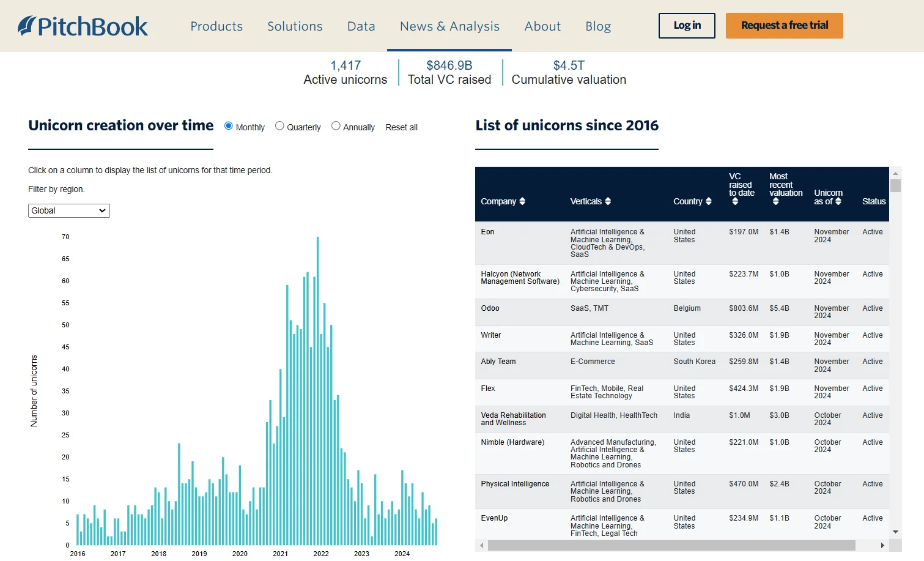Click the $803.6M VC raised value
The width and height of the screenshot is (924, 561).
pos(744,308)
